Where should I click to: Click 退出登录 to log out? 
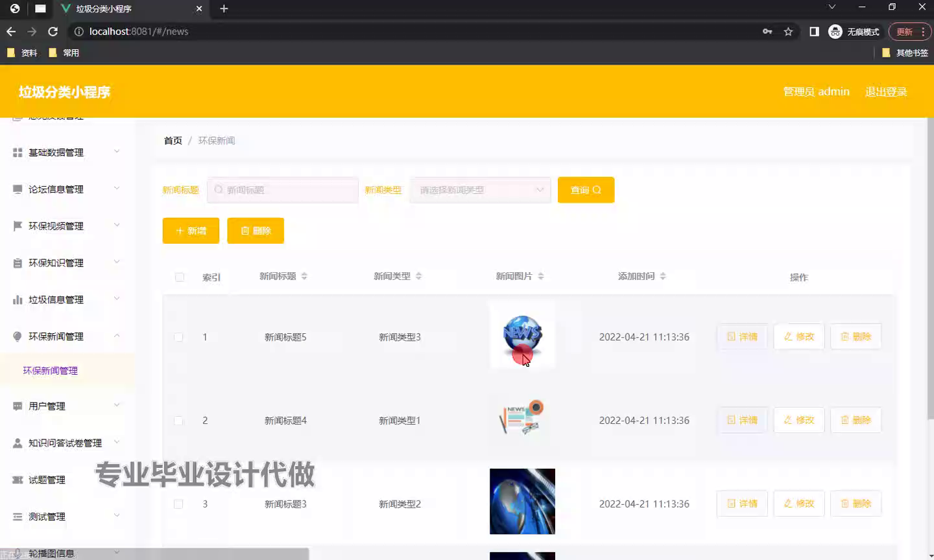click(886, 91)
